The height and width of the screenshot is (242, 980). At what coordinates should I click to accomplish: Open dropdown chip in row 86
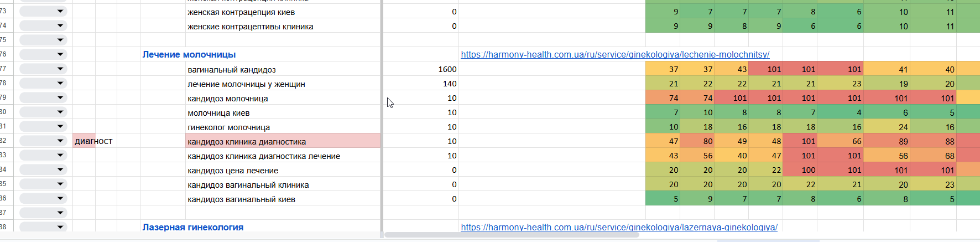[x=43, y=198]
